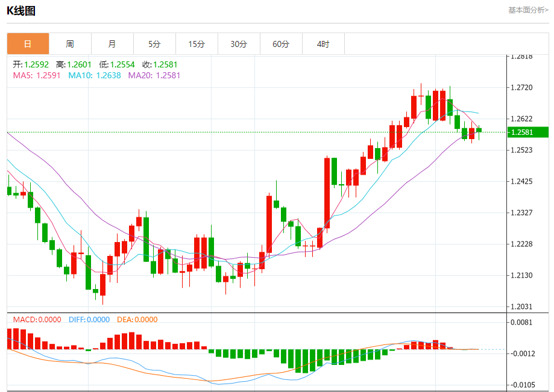
Task: Click the 1.2425 price axis label
Action: point(522,182)
